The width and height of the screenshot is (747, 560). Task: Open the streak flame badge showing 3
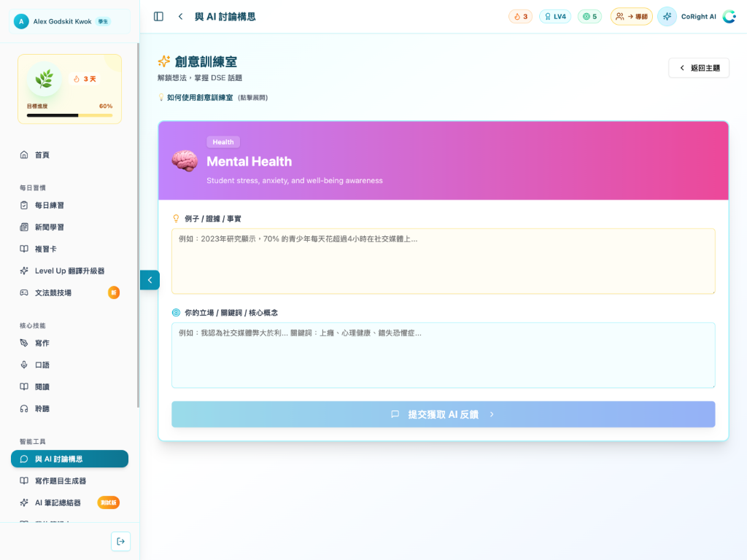coord(520,17)
